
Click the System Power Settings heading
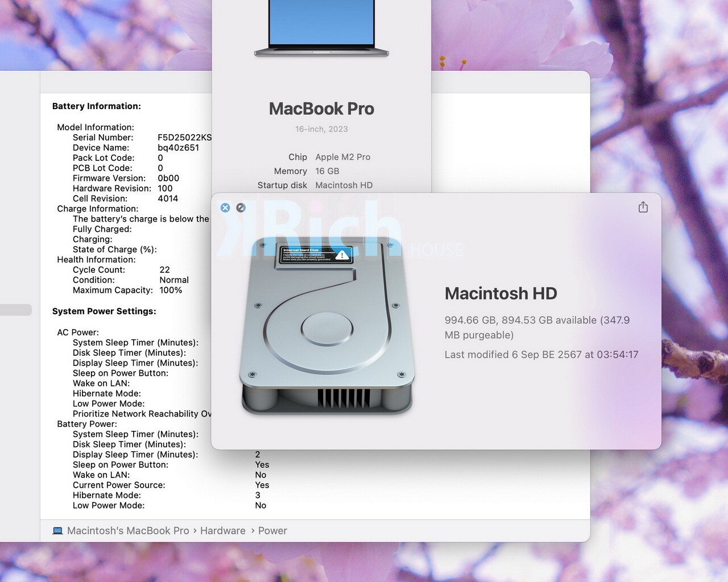[104, 311]
